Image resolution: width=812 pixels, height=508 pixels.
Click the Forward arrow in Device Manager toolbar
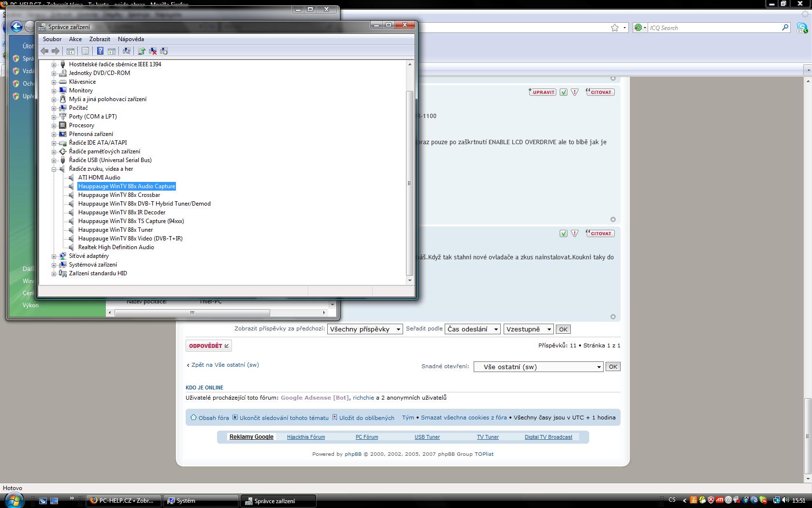[56, 51]
